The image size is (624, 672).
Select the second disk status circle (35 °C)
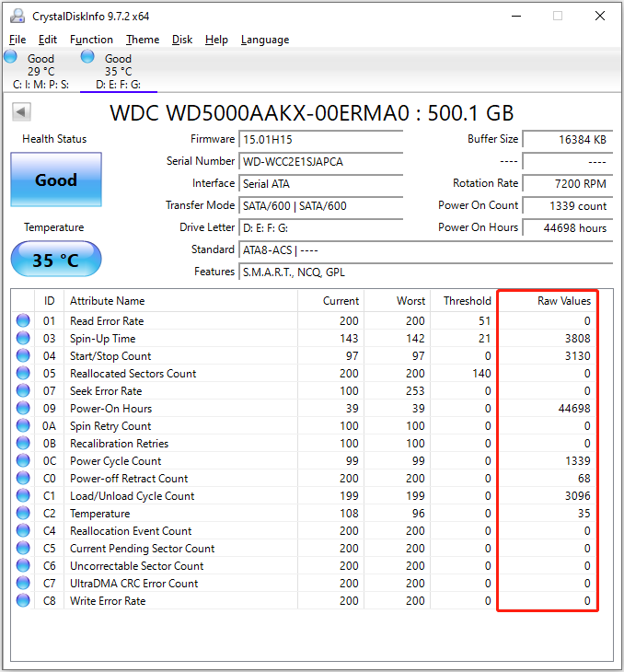(87, 56)
